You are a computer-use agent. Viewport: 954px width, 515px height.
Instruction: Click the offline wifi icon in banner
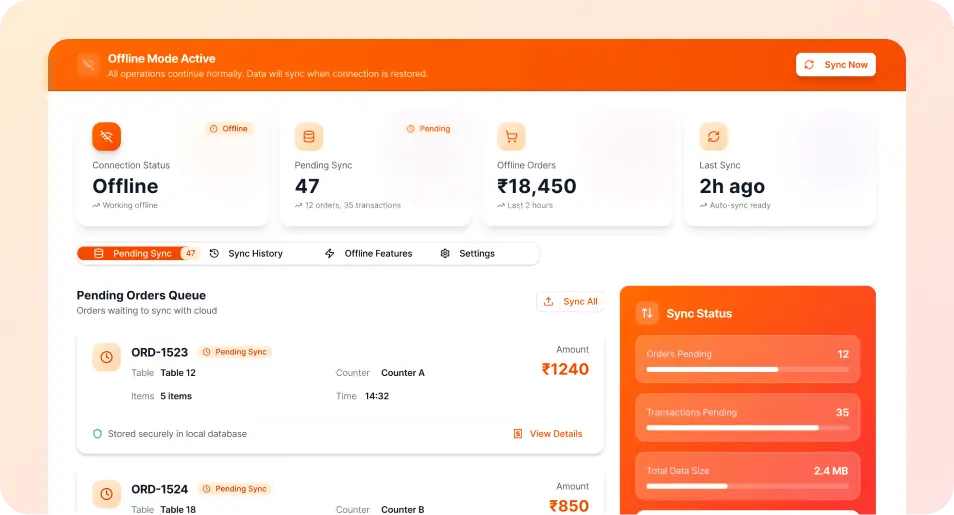pos(89,65)
